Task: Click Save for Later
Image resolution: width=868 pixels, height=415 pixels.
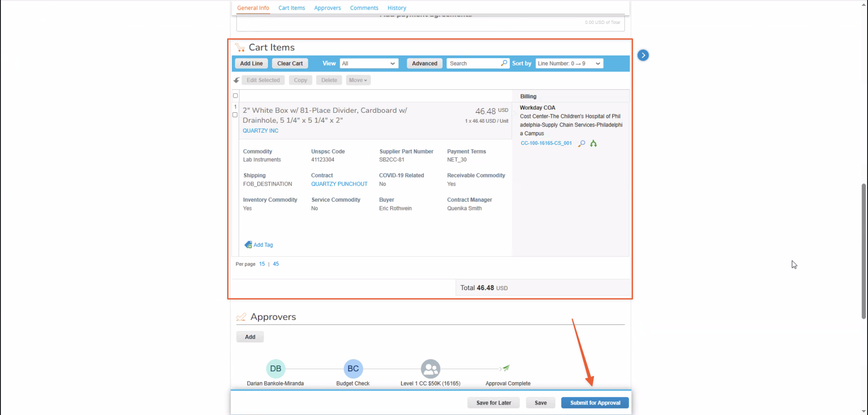Action: coord(493,403)
